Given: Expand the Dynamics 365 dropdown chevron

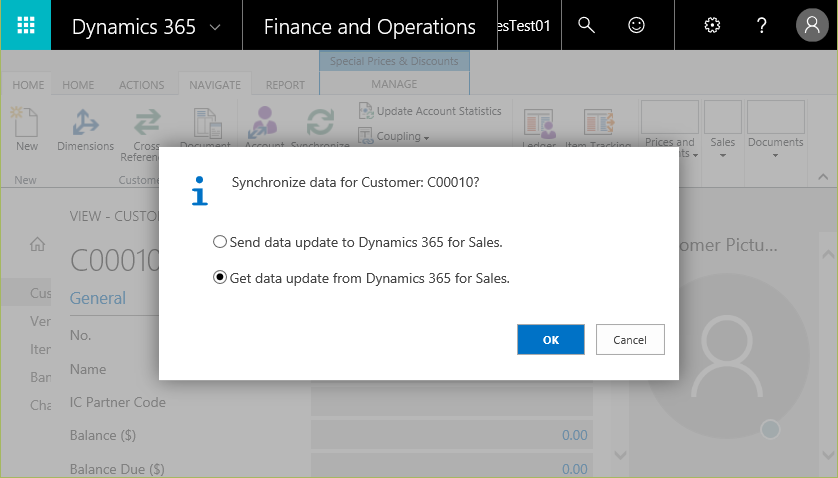Looking at the screenshot, I should click(215, 27).
